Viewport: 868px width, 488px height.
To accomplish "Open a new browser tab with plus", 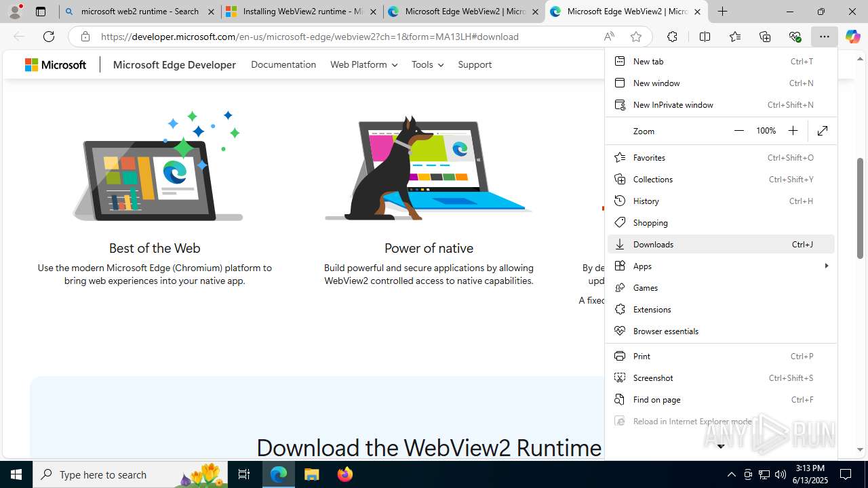I will click(723, 12).
